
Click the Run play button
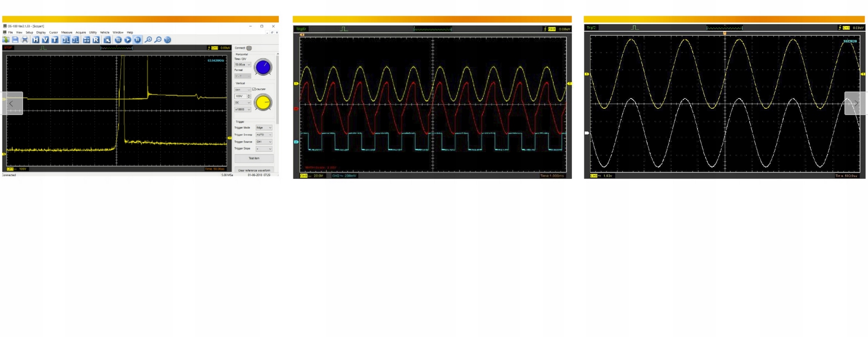pos(128,40)
